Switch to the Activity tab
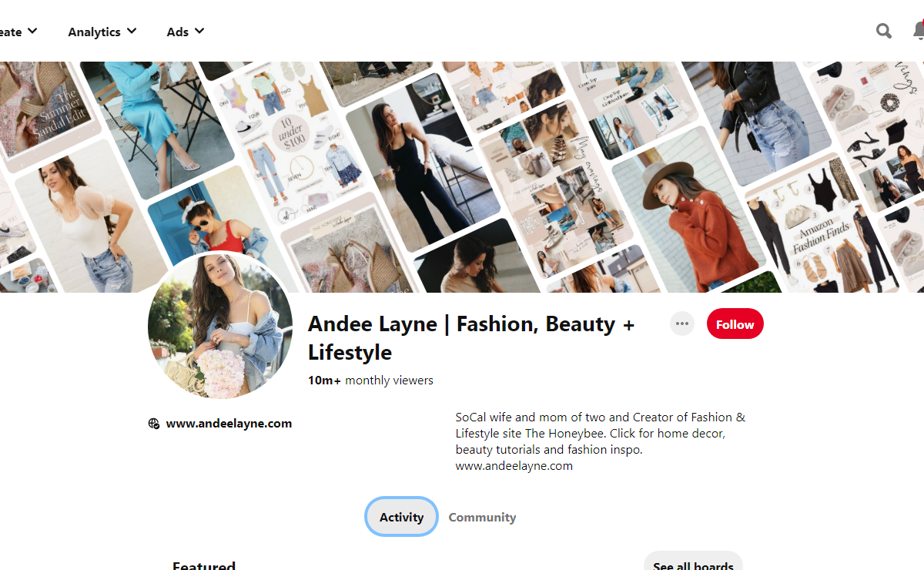 401,517
